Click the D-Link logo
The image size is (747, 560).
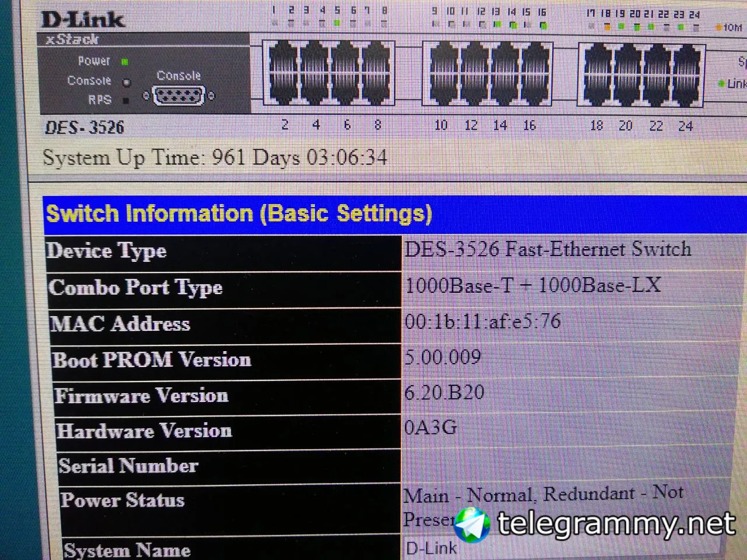pyautogui.click(x=82, y=19)
